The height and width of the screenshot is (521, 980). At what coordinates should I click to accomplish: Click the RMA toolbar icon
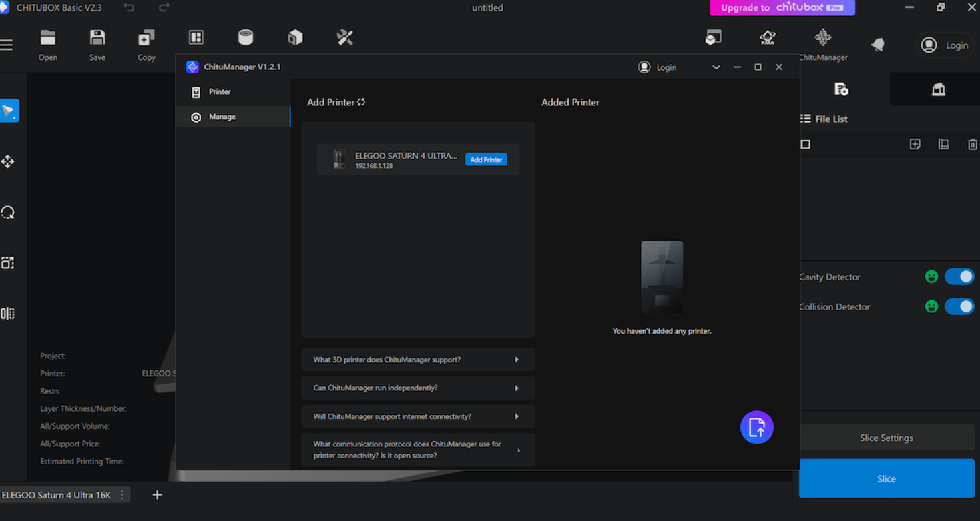pyautogui.click(x=768, y=38)
